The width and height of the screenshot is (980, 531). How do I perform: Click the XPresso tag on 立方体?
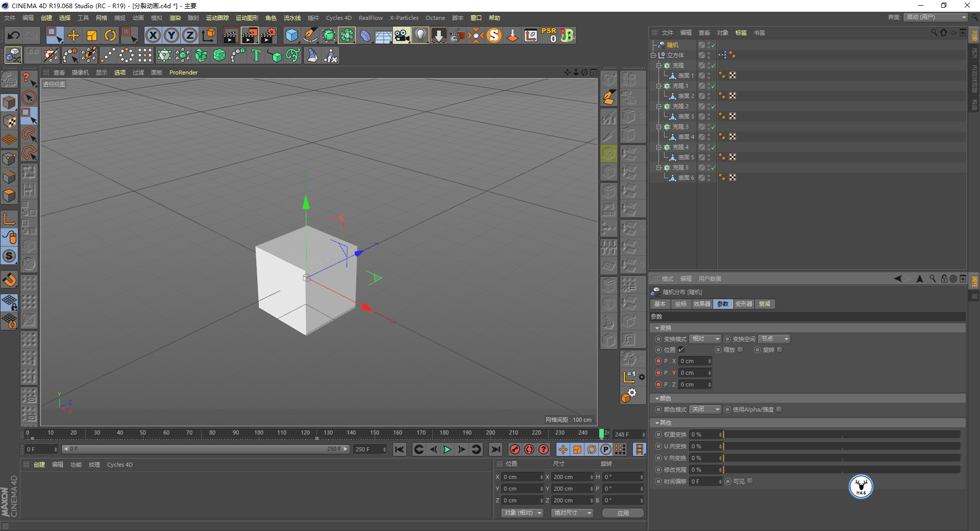tap(722, 55)
